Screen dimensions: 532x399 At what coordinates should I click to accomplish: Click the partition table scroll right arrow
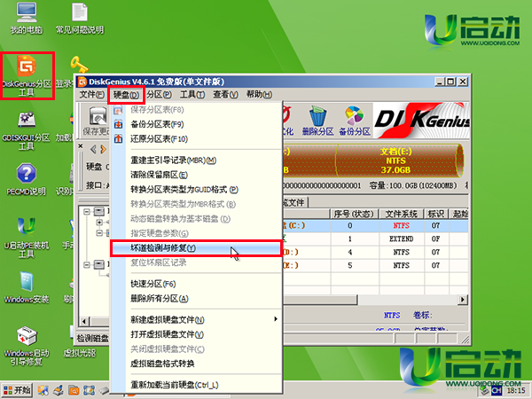point(463,300)
